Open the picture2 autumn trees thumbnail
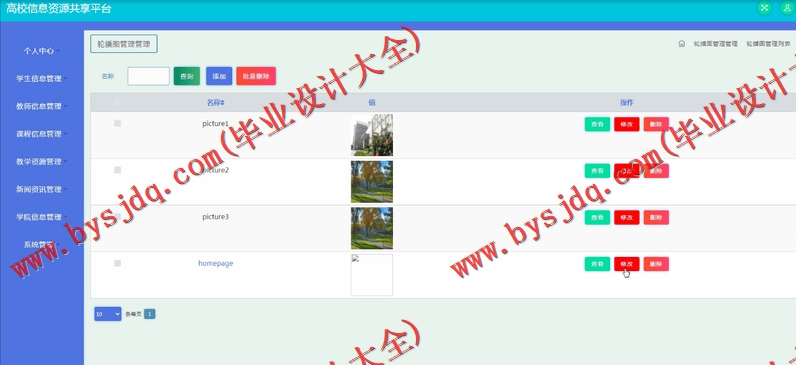 [x=372, y=182]
